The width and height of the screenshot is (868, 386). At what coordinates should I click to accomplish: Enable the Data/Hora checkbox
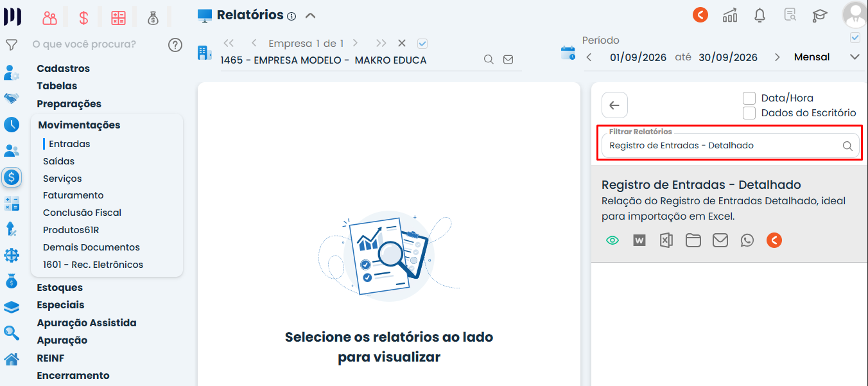point(749,98)
